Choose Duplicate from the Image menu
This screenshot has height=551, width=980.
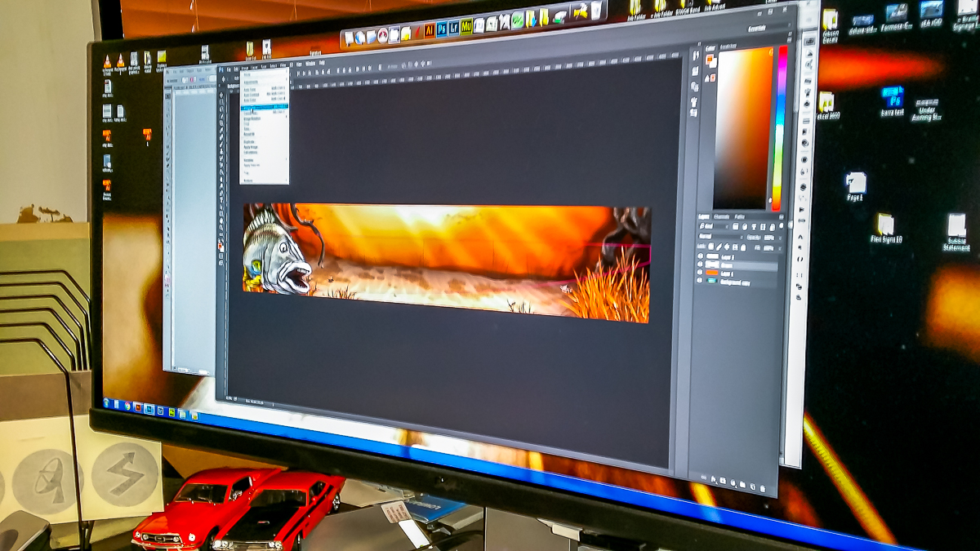[x=250, y=141]
